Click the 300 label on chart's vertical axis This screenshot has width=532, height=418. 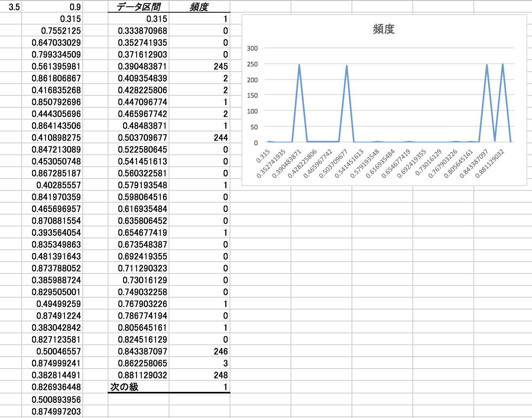coord(252,48)
